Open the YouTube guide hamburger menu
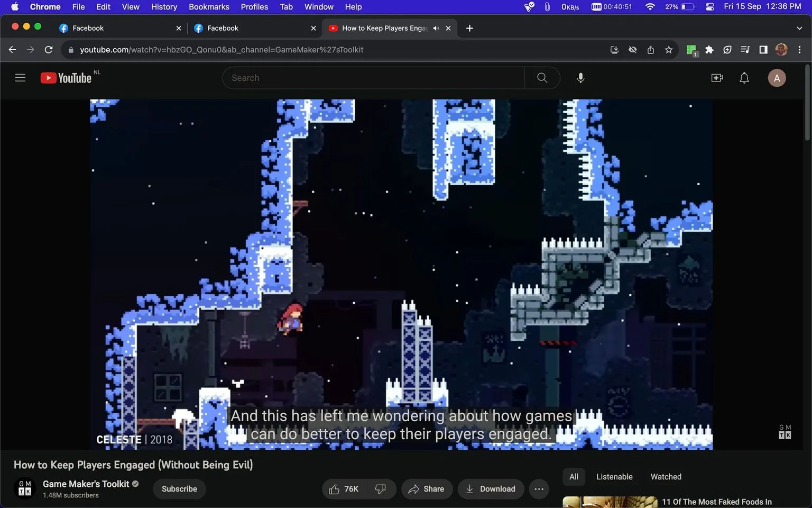The height and width of the screenshot is (508, 812). coord(20,77)
